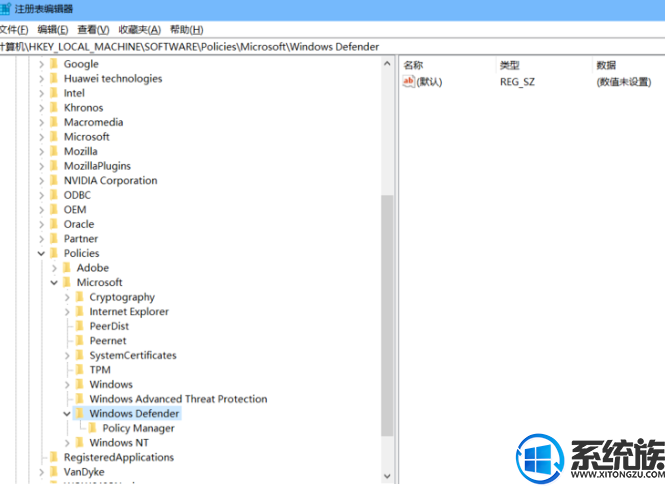The width and height of the screenshot is (665, 487).
Task: Click the registry path address bar
Action: pos(332,47)
